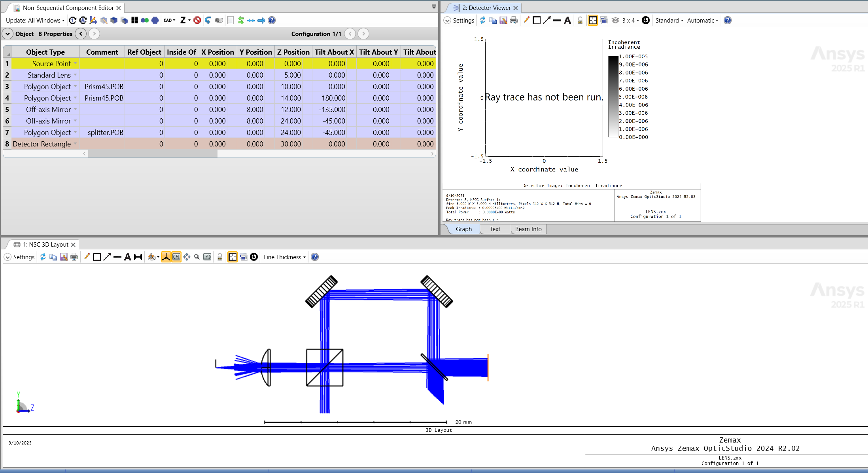Open the 3 x 4 grid dropdown in Detector Viewer
This screenshot has width=868, height=473.
(630, 20)
